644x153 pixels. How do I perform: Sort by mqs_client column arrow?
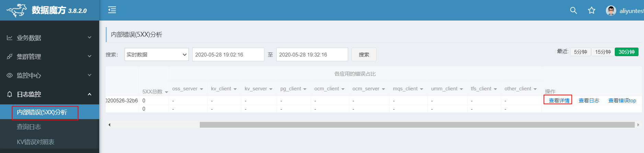click(422, 89)
